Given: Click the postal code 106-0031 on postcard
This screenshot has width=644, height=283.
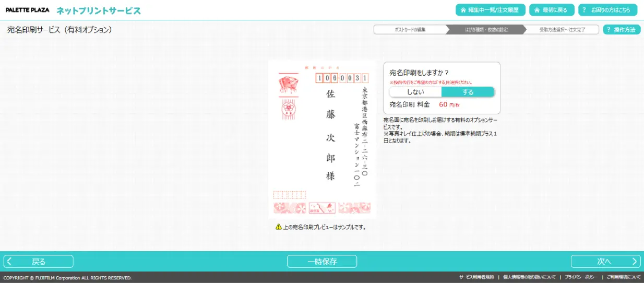Looking at the screenshot, I should coord(342,78).
